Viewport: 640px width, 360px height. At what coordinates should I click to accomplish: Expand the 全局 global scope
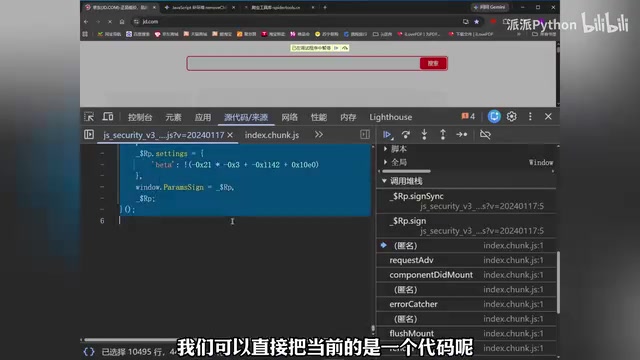pos(385,162)
